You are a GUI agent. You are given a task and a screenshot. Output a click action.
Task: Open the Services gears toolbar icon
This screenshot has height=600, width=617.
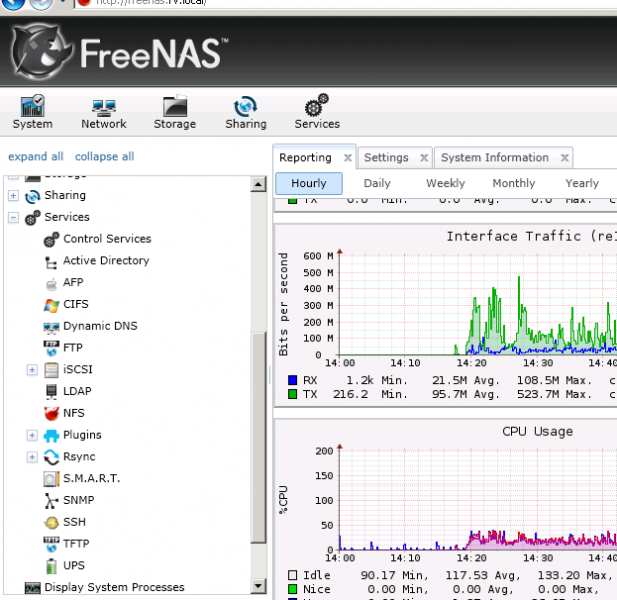[317, 112]
